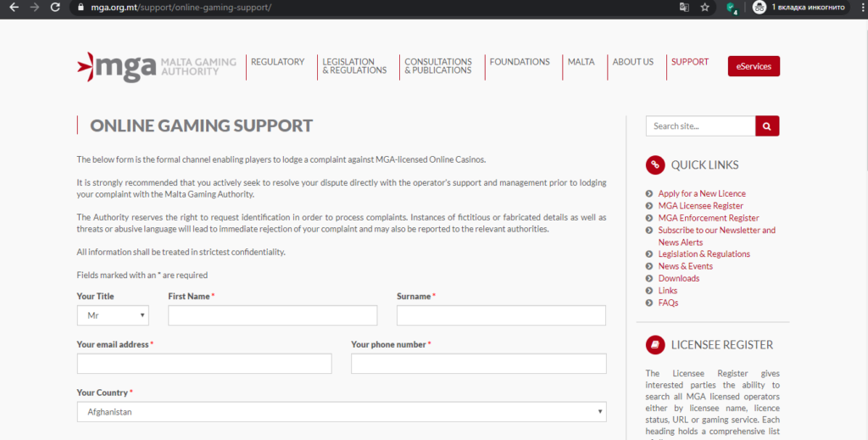Viewport: 868px width, 440px height.
Task: Open the Apply for a New Licence link
Action: (x=701, y=194)
